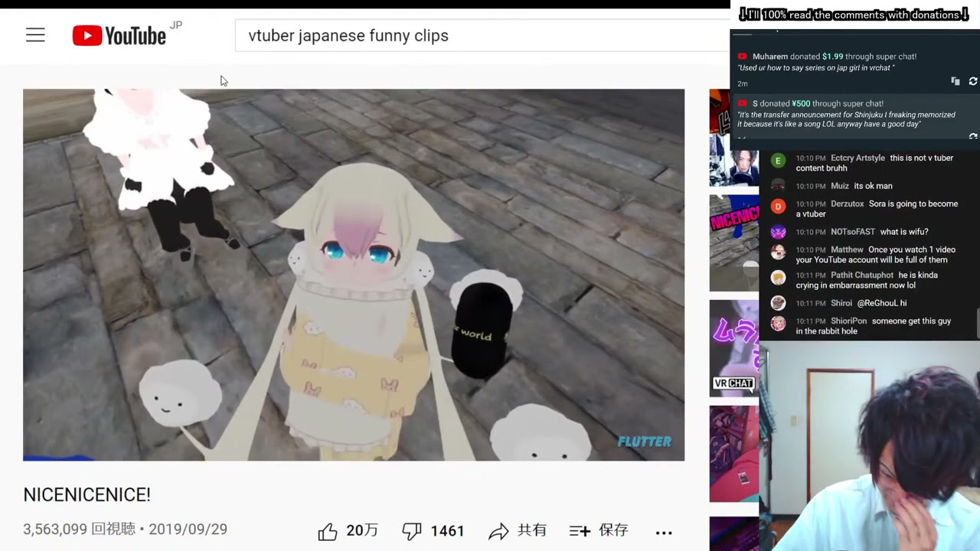Viewport: 980px width, 551px height.
Task: Click chat username Ectcry Artstyle
Action: pyautogui.click(x=857, y=158)
